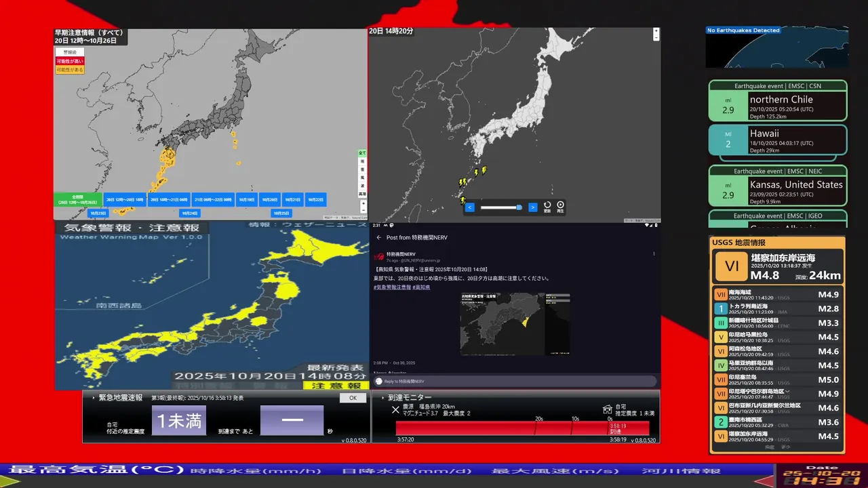Click the red arrival monitor countdown bar

click(x=523, y=428)
